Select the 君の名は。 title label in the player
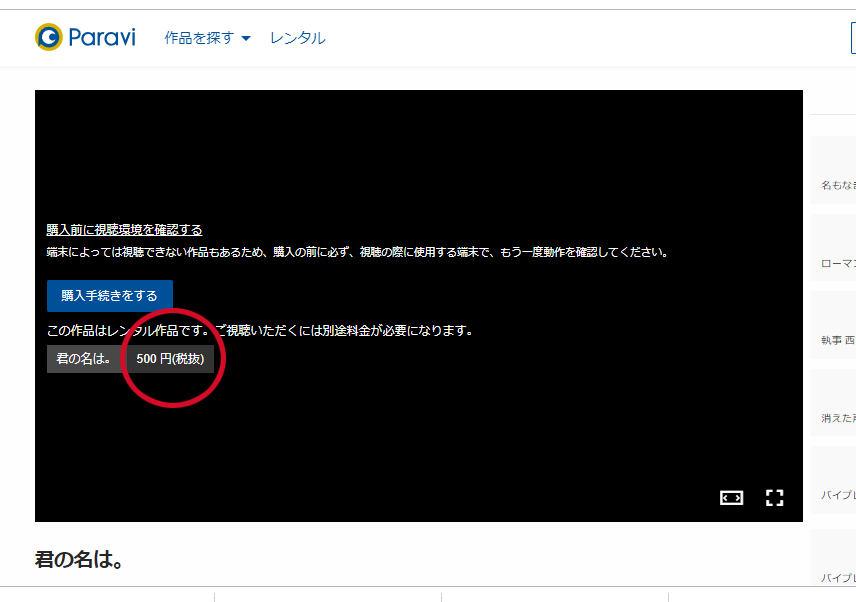This screenshot has height=602, width=856. pos(84,359)
